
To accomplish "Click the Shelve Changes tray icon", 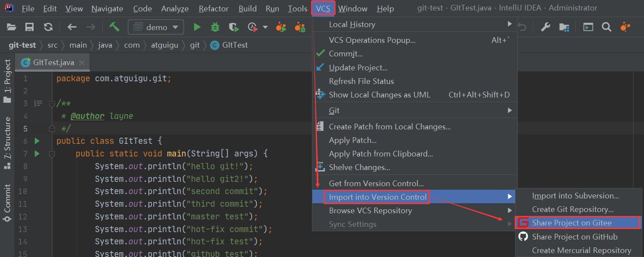I will click(320, 167).
